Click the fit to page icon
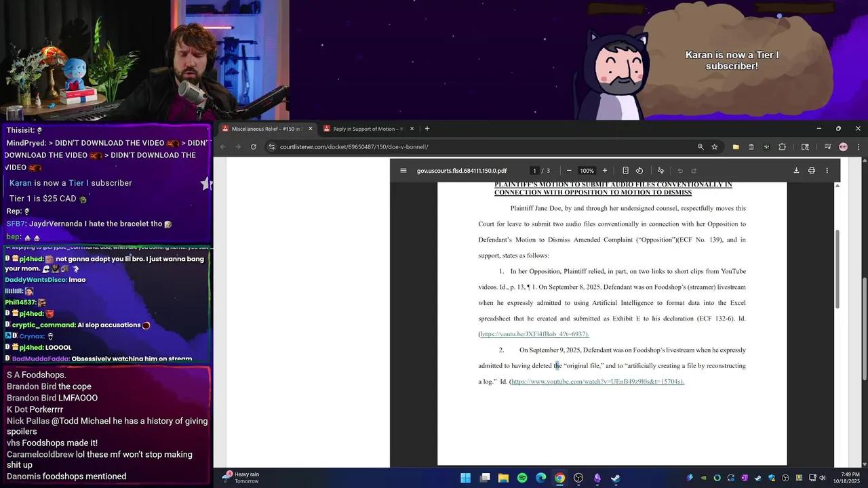Screen dimensions: 868x488 pyautogui.click(x=625, y=171)
